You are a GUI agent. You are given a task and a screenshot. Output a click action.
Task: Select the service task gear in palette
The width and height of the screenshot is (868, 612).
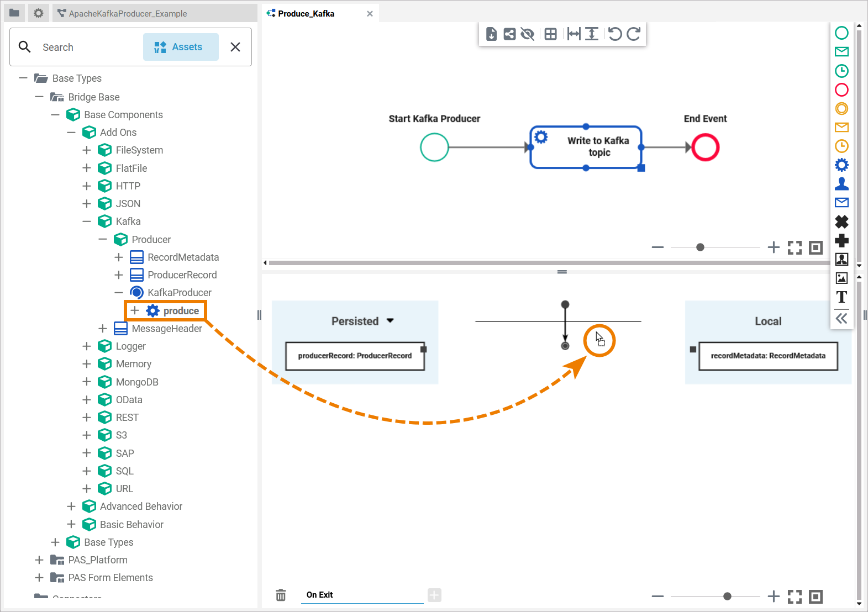841,165
